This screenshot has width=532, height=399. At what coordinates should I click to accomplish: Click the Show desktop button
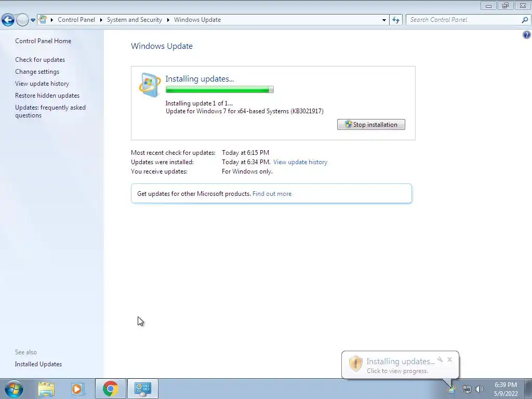pyautogui.click(x=528, y=389)
